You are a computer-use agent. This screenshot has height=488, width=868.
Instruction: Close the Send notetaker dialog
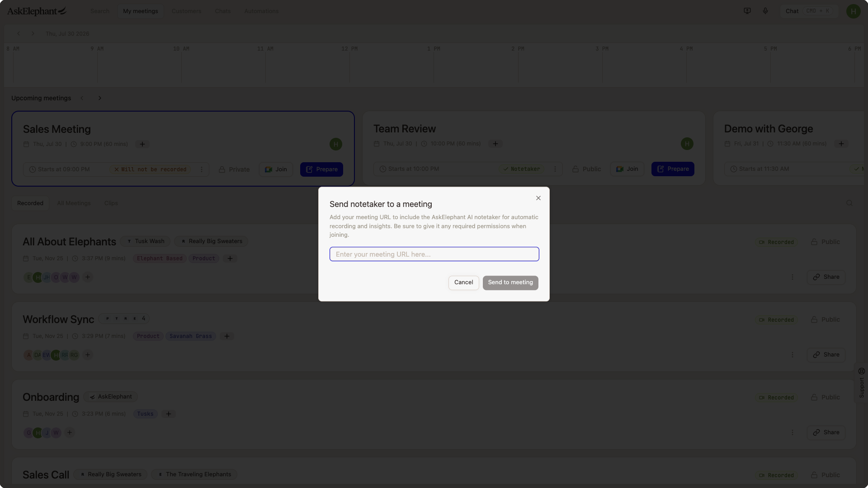(x=538, y=198)
